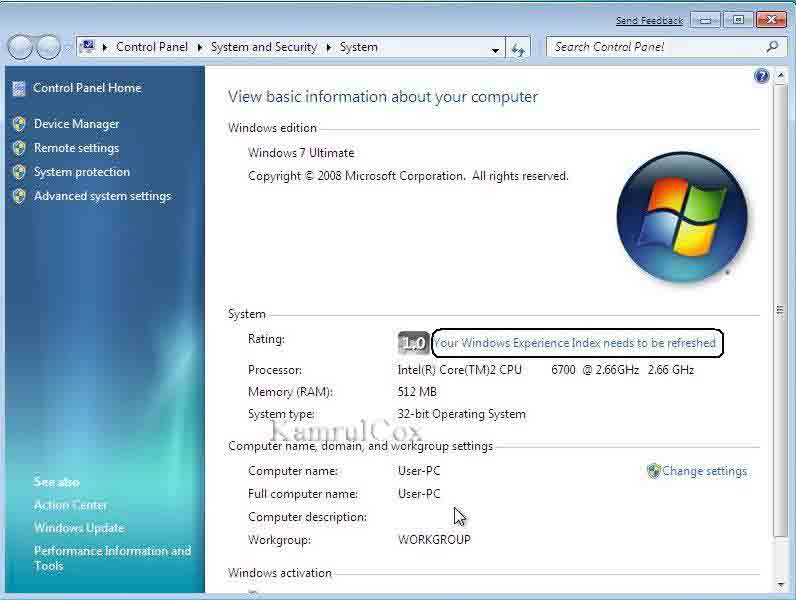Expand the arrow before Control Panel breadcrumb
This screenshot has width=796, height=600.
tap(105, 48)
